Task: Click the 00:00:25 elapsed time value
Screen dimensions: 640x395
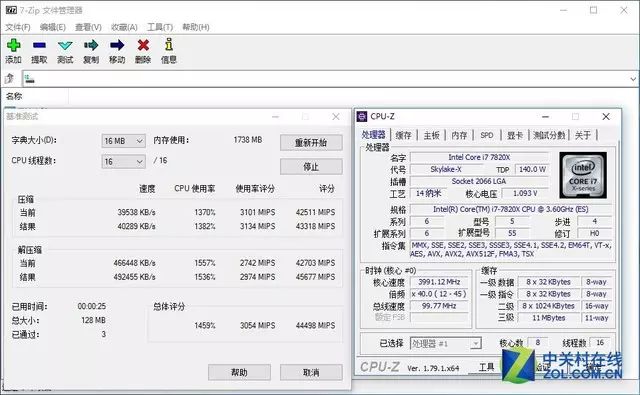Action: [x=91, y=306]
